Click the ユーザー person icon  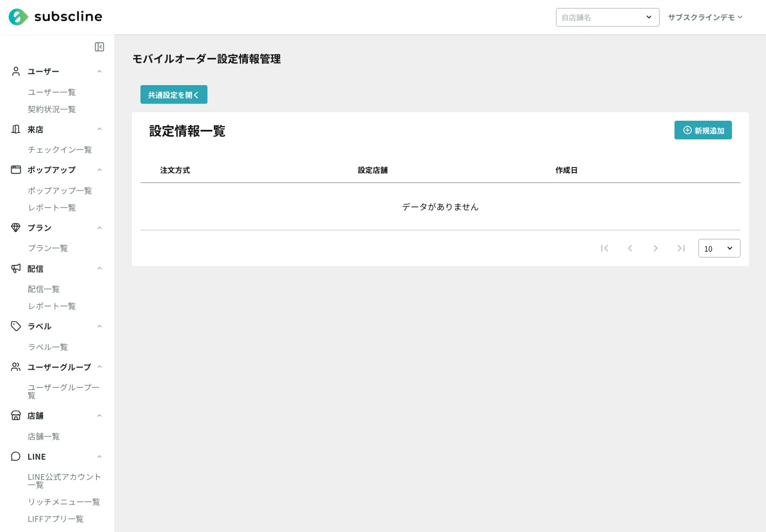(x=16, y=71)
